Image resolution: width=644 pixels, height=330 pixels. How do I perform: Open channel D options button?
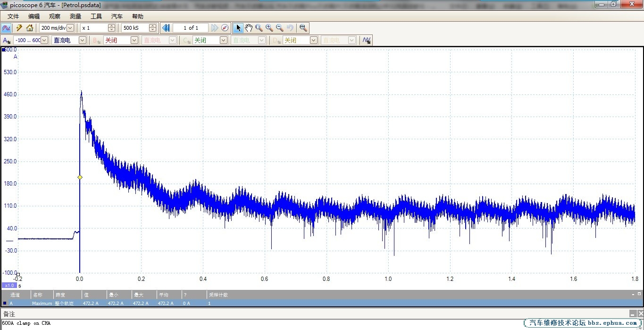[276, 40]
